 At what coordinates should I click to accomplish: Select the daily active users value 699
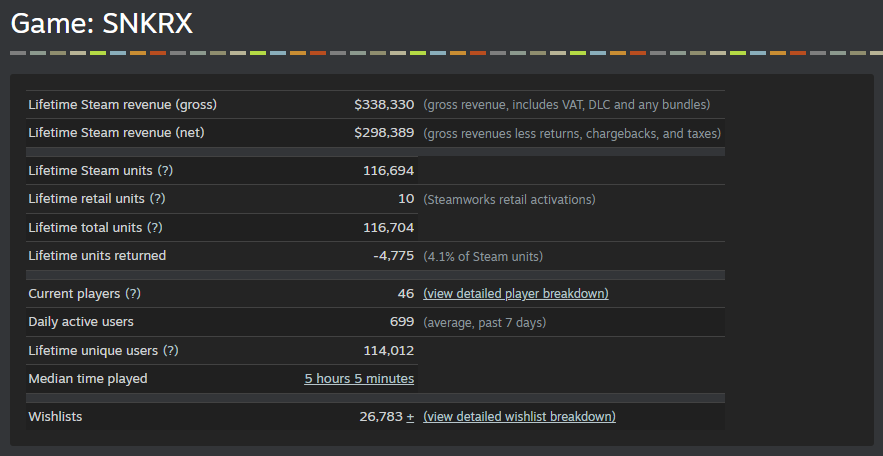tap(402, 322)
